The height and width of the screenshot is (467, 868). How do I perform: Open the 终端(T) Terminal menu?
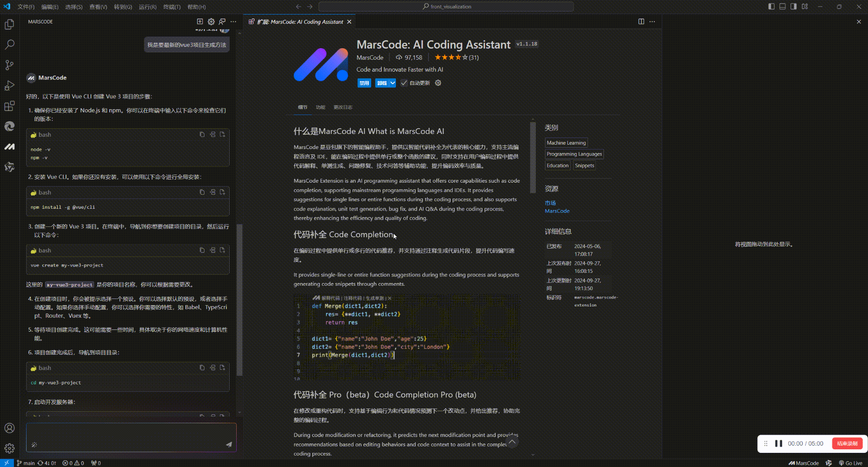tap(172, 7)
